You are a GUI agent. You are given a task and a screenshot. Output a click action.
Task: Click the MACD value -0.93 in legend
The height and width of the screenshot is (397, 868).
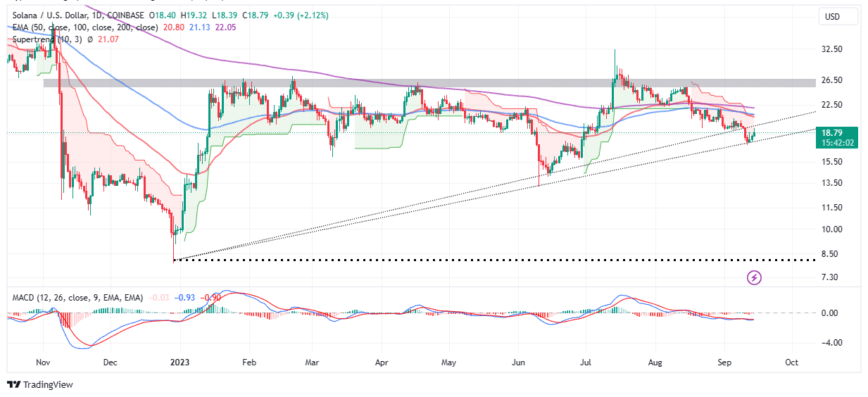point(185,298)
